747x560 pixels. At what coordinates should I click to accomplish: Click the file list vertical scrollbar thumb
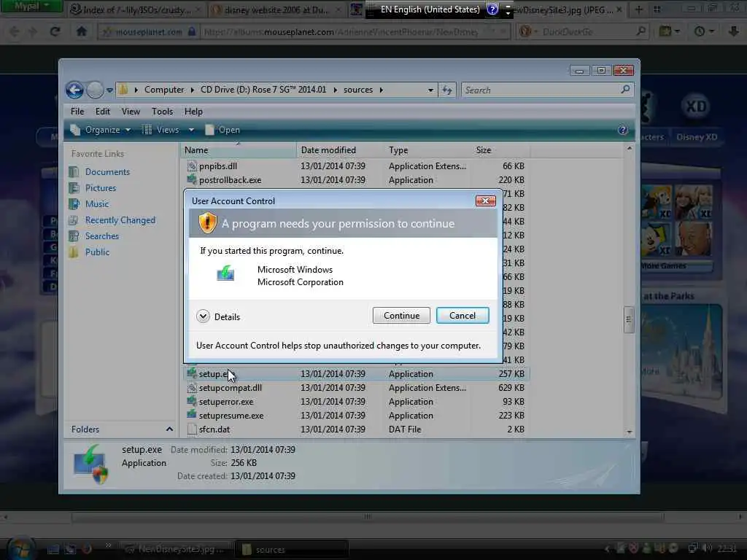tap(628, 319)
